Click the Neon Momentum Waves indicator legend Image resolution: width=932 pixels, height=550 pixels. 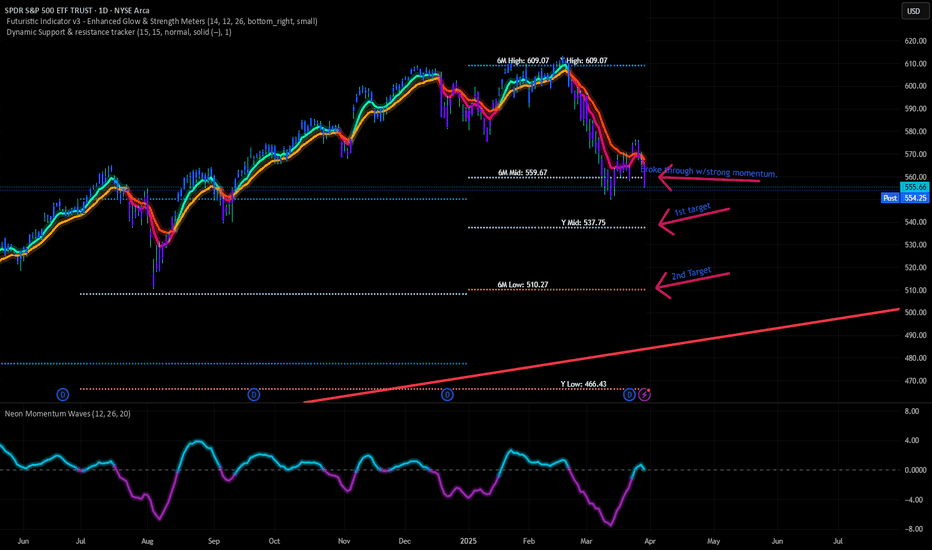pyautogui.click(x=68, y=413)
